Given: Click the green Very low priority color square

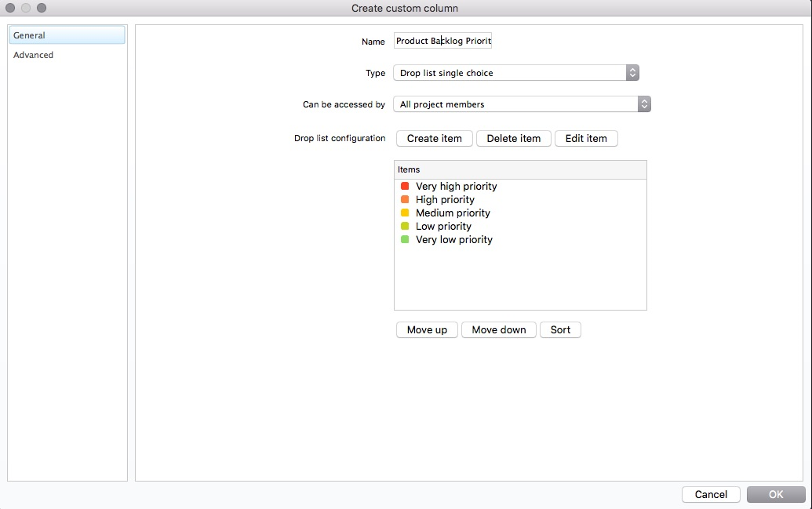Looking at the screenshot, I should click(405, 239).
